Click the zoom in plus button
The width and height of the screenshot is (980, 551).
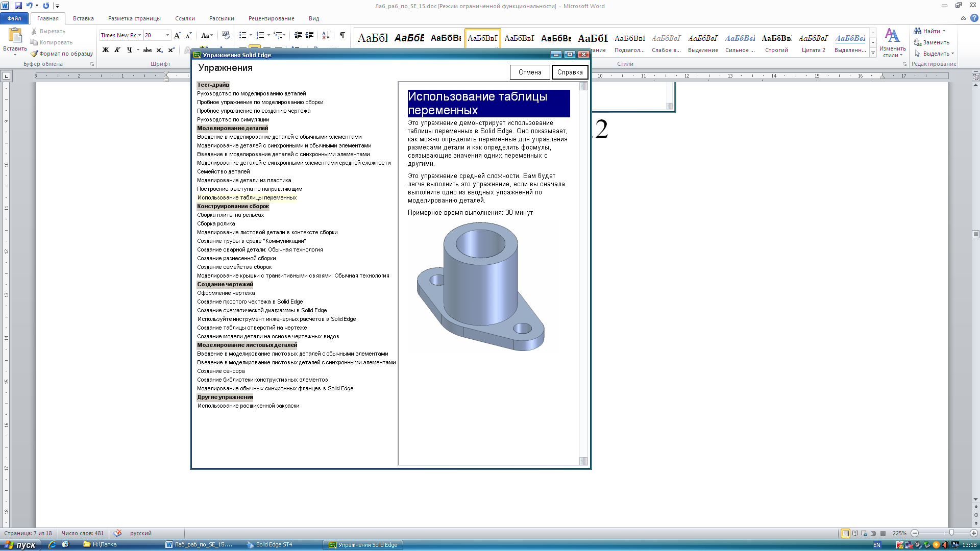click(x=973, y=533)
